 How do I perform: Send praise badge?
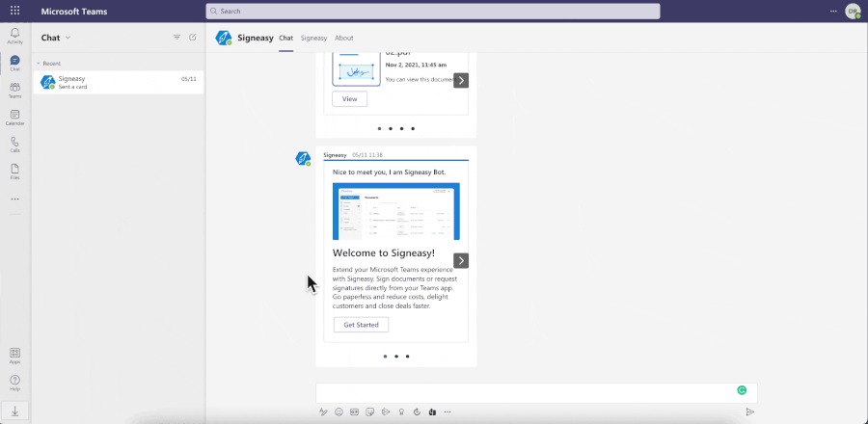click(x=401, y=411)
